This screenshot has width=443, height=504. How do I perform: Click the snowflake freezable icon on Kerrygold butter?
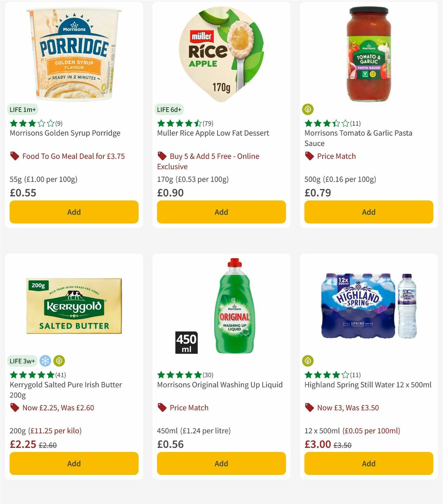click(x=45, y=361)
